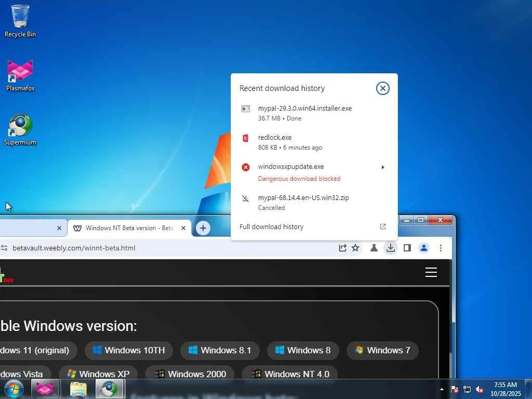Click the muted volume tray icon
Screen dimensions: 532x399
[x=480, y=389]
